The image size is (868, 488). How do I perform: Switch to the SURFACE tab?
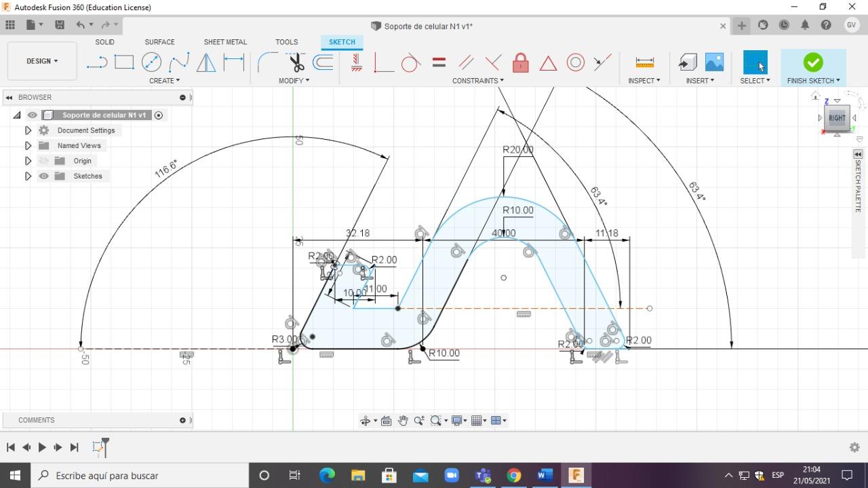159,42
